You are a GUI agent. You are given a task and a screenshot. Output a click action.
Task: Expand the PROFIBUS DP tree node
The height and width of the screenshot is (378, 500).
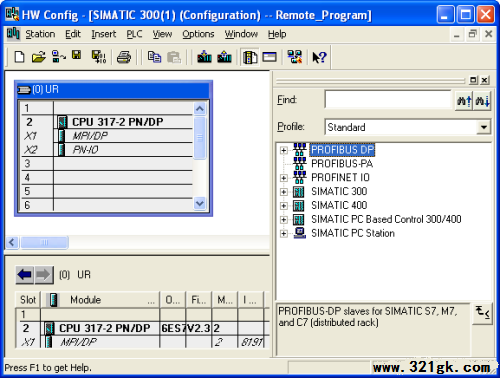[284, 150]
